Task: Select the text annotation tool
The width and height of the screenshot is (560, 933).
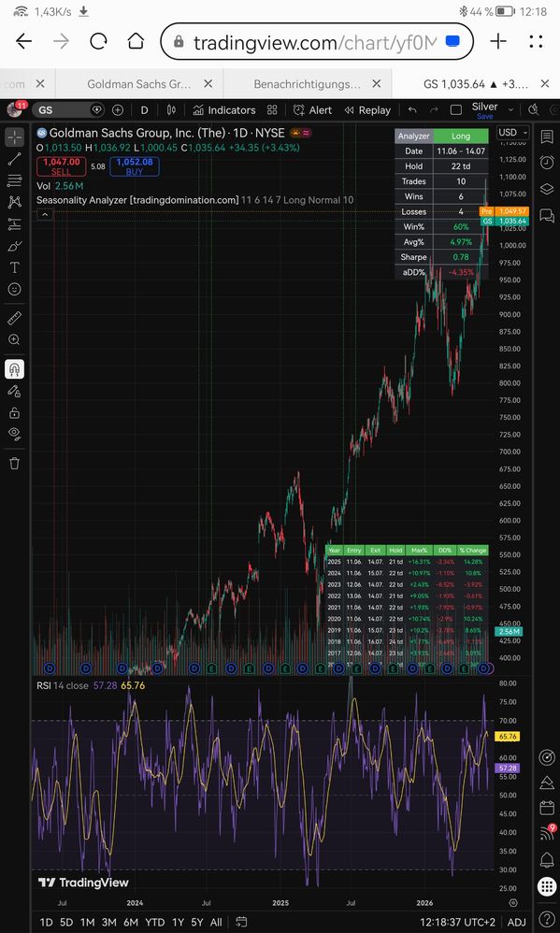Action: pyautogui.click(x=14, y=267)
